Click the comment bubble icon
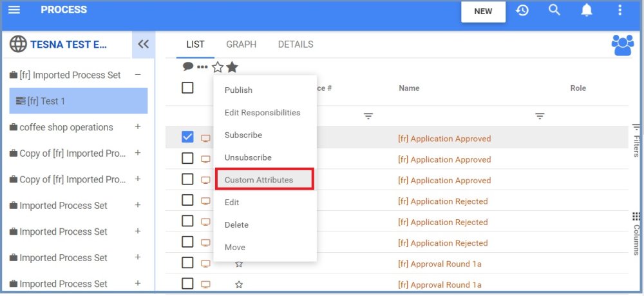644x296 pixels. tap(188, 66)
